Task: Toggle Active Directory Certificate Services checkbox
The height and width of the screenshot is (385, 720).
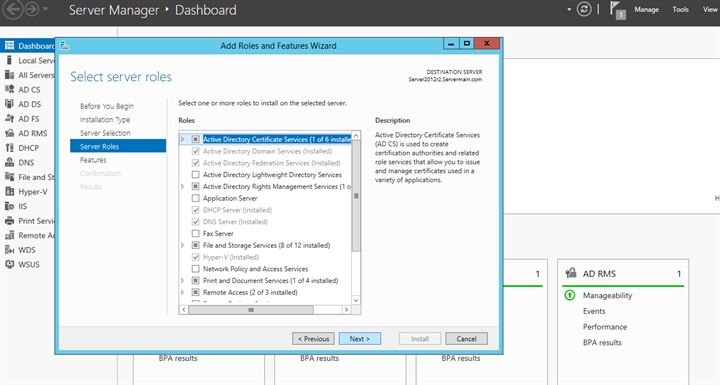Action: [x=196, y=139]
